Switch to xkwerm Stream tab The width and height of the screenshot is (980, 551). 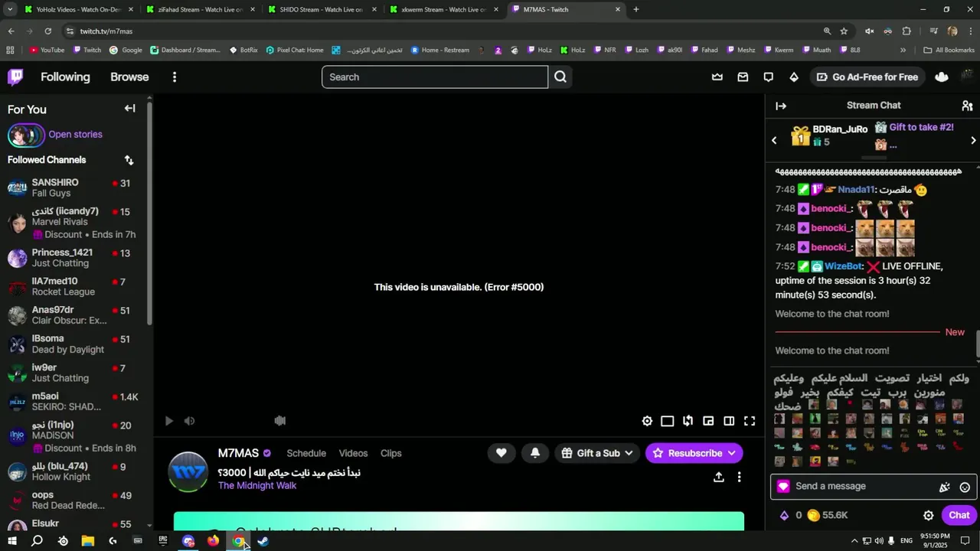coord(445,9)
